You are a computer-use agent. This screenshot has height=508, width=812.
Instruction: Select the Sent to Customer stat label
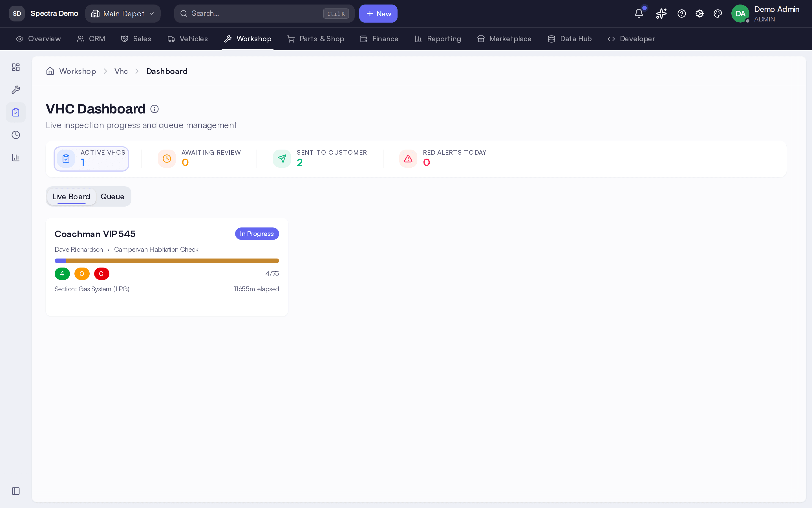click(332, 152)
